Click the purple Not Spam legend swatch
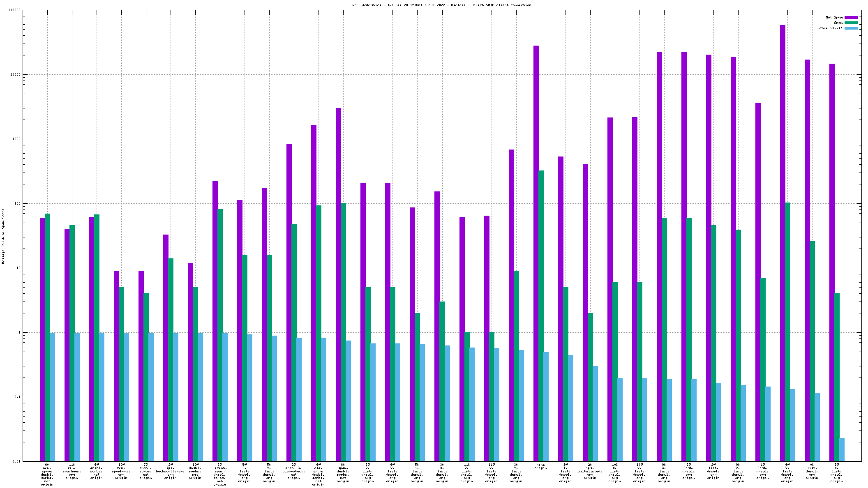Viewport: 868px width, 488px height. pyautogui.click(x=851, y=17)
